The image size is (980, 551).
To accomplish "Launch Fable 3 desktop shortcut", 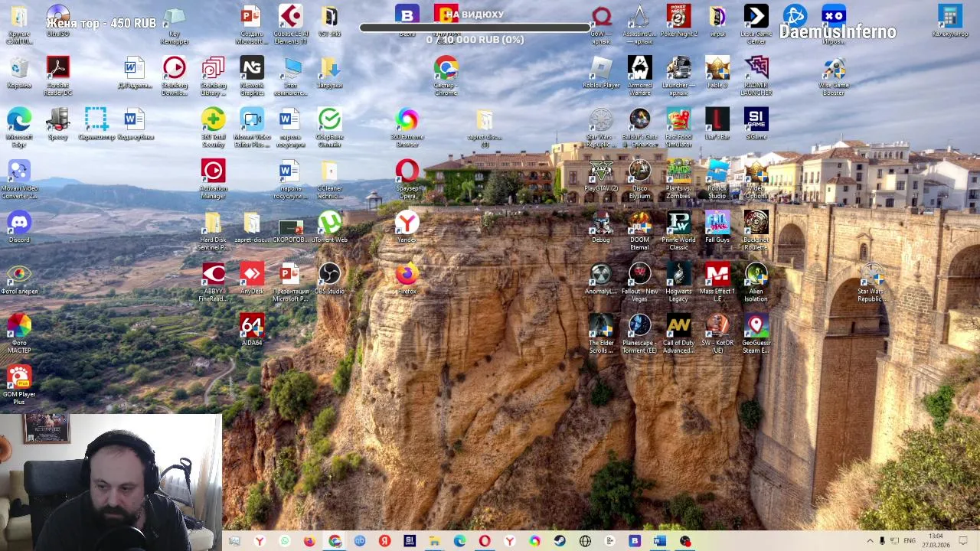I will click(x=717, y=73).
